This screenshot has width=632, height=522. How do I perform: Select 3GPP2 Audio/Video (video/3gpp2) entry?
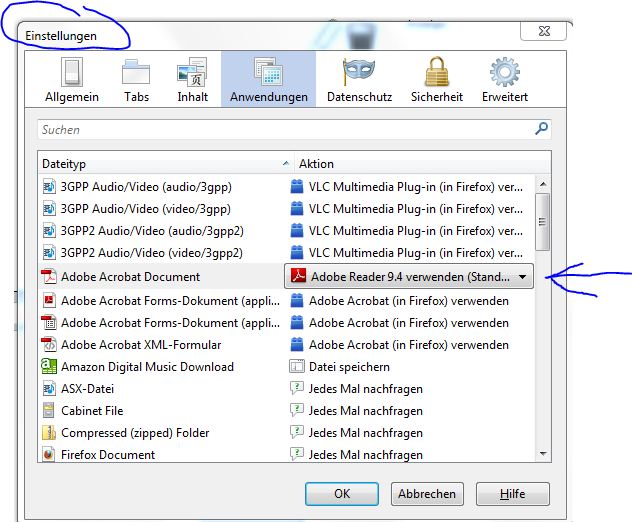coord(286,253)
